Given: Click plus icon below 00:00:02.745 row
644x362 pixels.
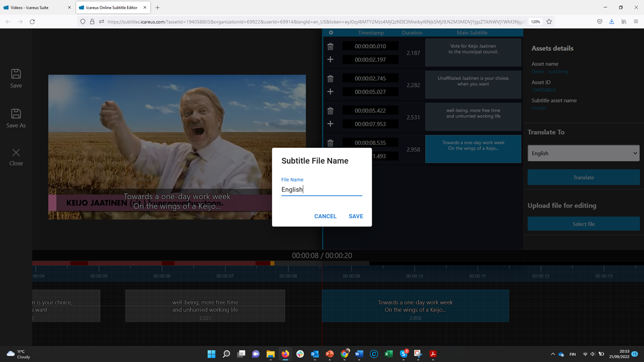Looking at the screenshot, I should [331, 92].
